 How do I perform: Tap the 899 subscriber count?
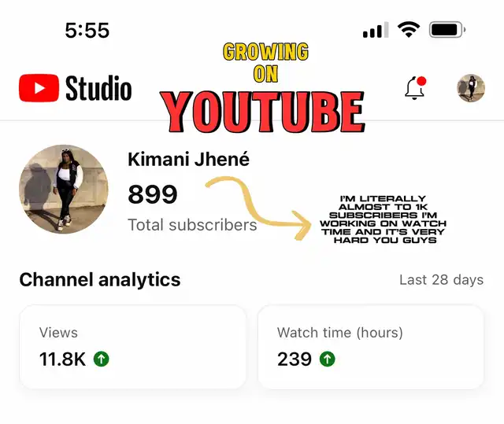(152, 194)
